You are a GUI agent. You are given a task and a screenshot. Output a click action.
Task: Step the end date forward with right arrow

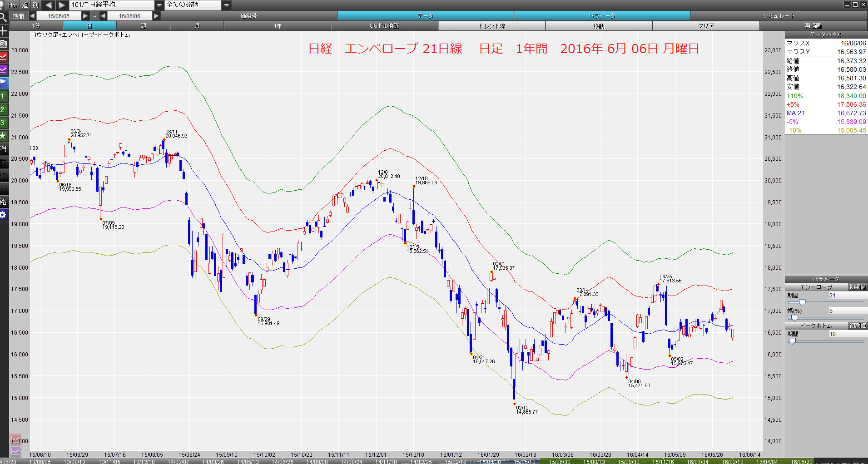pyautogui.click(x=156, y=16)
